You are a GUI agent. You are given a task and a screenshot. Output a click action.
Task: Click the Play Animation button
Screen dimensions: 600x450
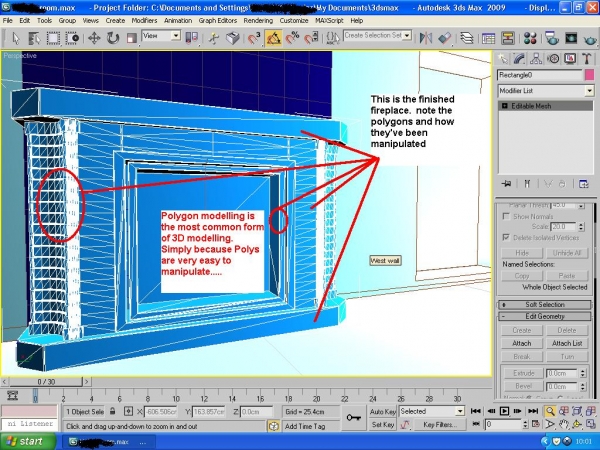504,411
